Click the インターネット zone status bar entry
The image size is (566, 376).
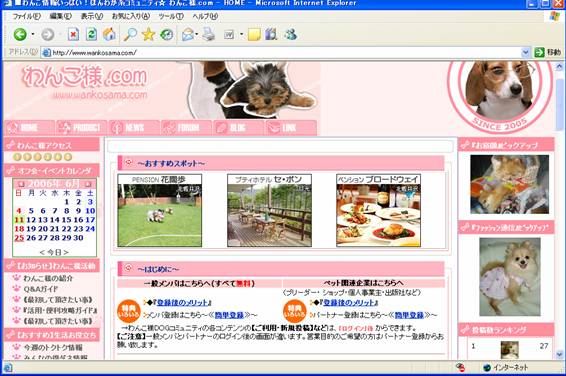[505, 367]
